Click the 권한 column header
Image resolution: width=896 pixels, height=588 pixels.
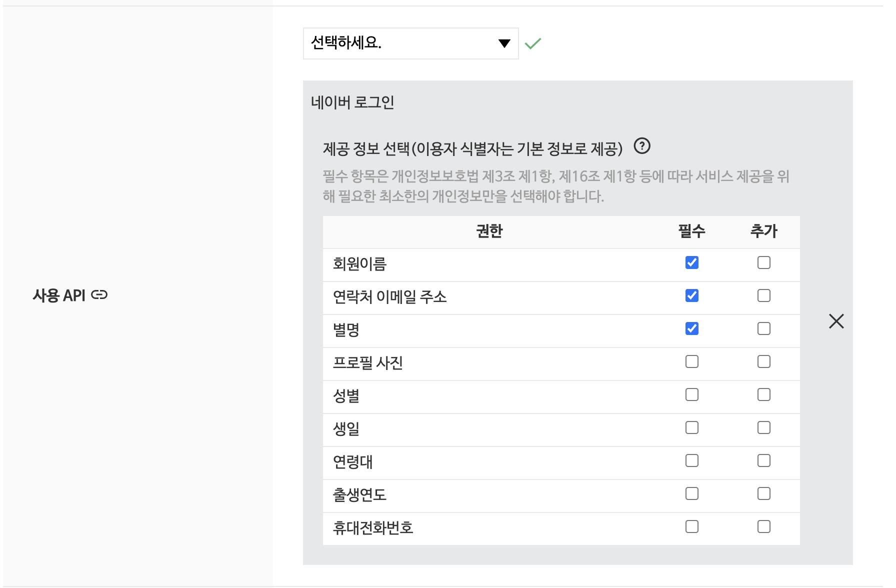point(489,231)
